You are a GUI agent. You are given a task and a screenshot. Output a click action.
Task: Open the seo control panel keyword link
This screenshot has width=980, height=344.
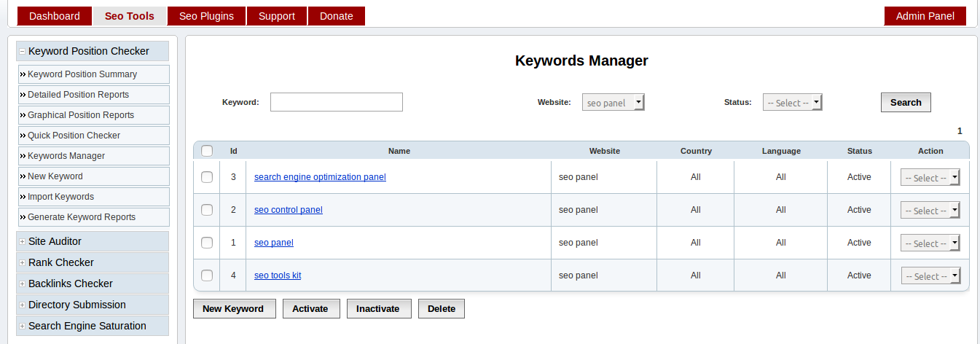[289, 210]
